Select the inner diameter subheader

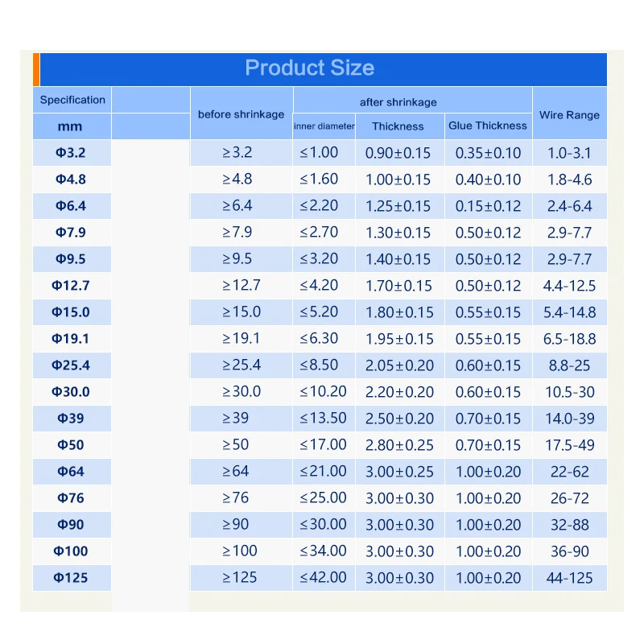[x=324, y=126]
